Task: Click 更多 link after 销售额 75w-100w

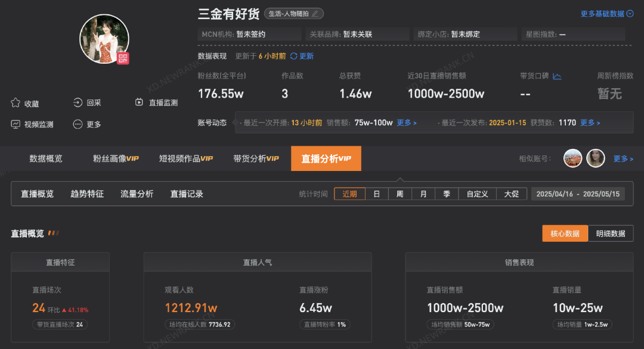Action: click(407, 123)
